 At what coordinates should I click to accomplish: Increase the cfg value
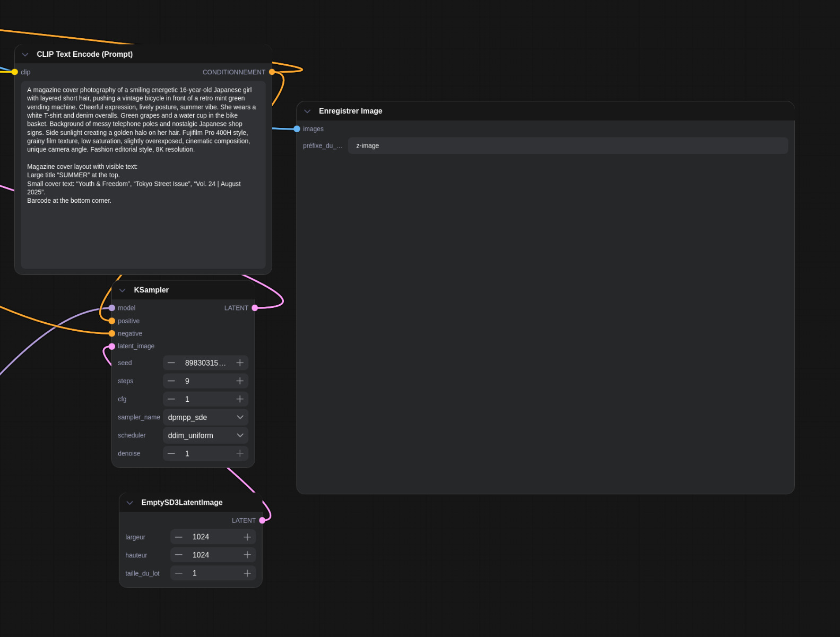point(240,399)
